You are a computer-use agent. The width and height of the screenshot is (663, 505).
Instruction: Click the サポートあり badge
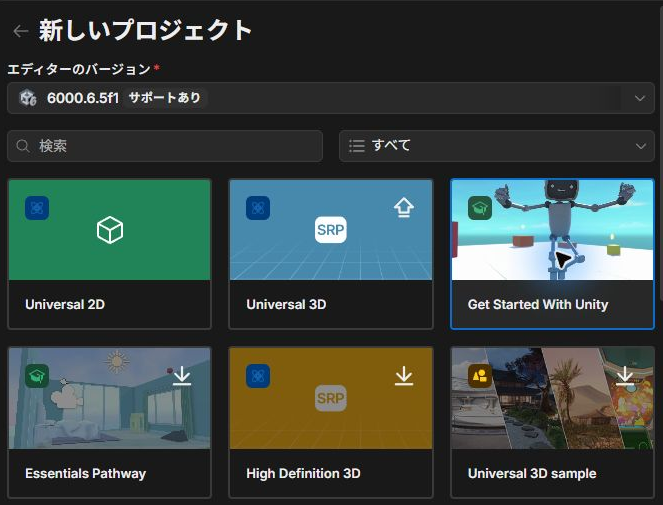tap(164, 98)
